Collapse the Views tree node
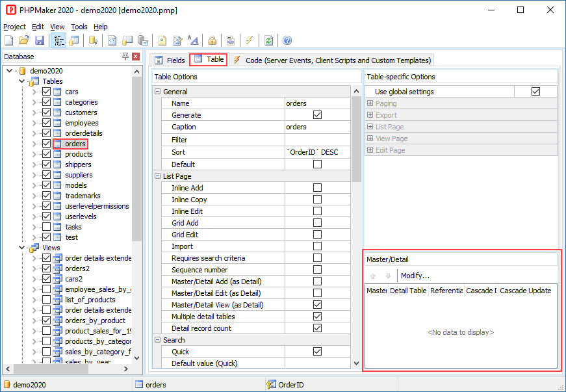 (x=23, y=248)
